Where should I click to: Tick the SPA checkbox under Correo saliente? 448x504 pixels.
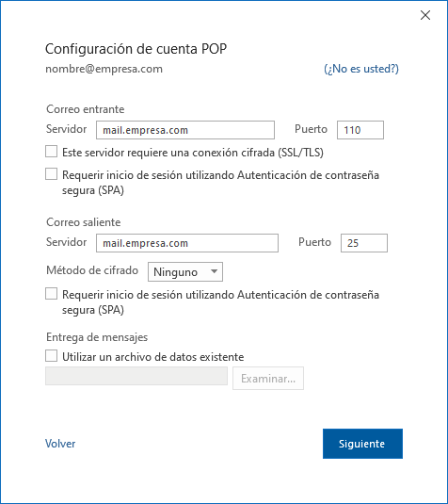[x=52, y=294]
